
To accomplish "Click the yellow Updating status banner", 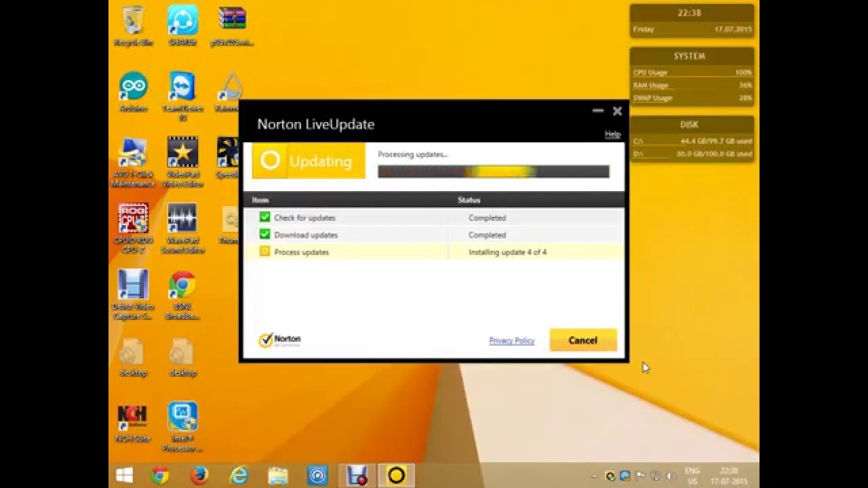I will click(309, 161).
